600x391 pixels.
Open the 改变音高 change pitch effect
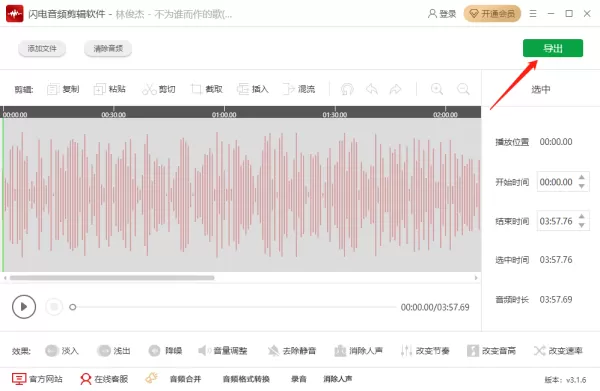(491, 350)
